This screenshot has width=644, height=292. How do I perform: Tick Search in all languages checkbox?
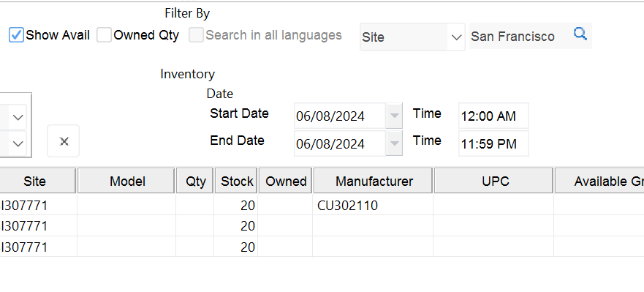pyautogui.click(x=196, y=35)
